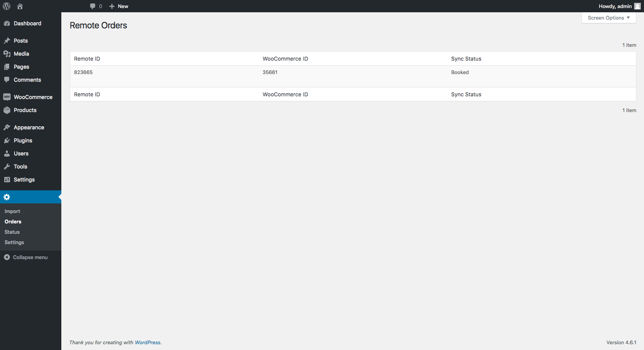This screenshot has height=350, width=644.
Task: Click the Posts pushpin icon
Action: (7, 41)
